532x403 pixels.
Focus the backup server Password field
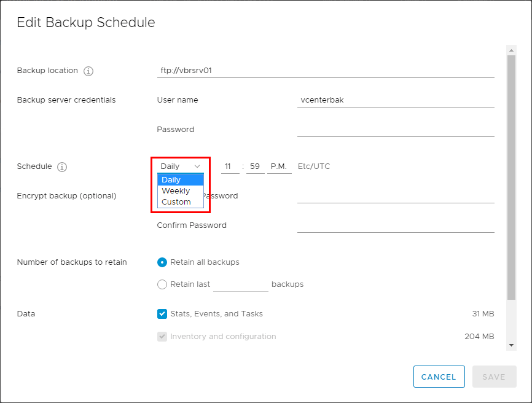click(396, 130)
